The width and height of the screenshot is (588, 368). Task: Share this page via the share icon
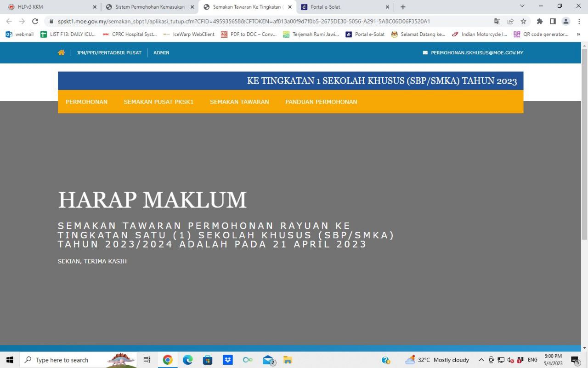510,21
